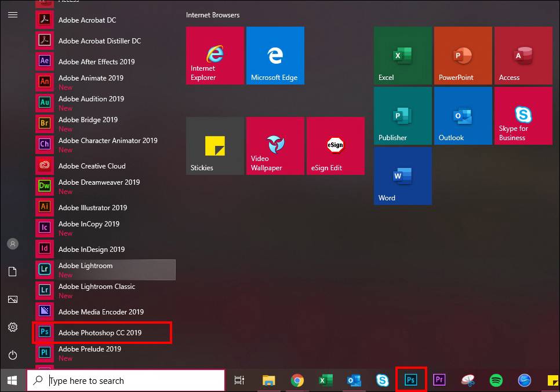Open Adobe Audition 2019
The image size is (560, 392).
106,102
